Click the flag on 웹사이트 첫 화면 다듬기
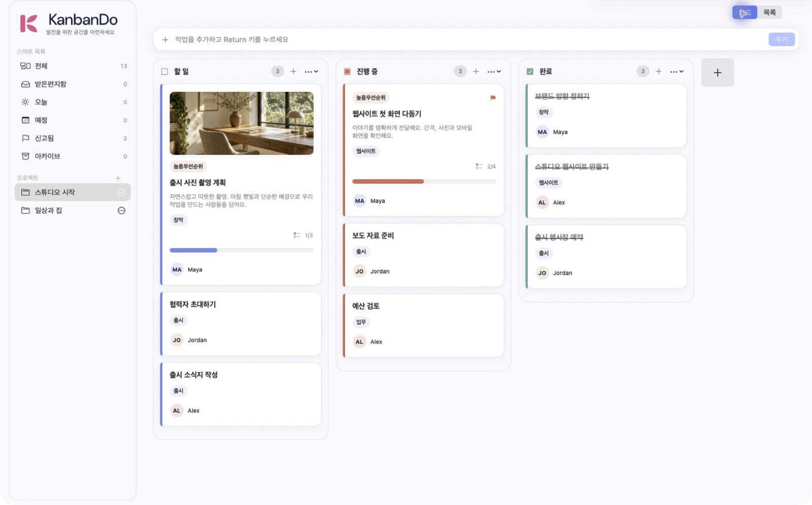The width and height of the screenshot is (812, 505). tap(493, 98)
